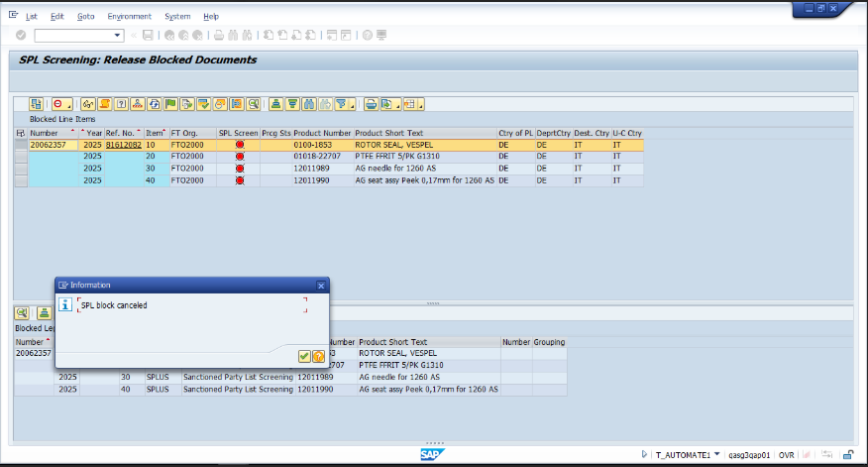Click the document export arrow icon beside the flag

pyautogui.click(x=187, y=104)
